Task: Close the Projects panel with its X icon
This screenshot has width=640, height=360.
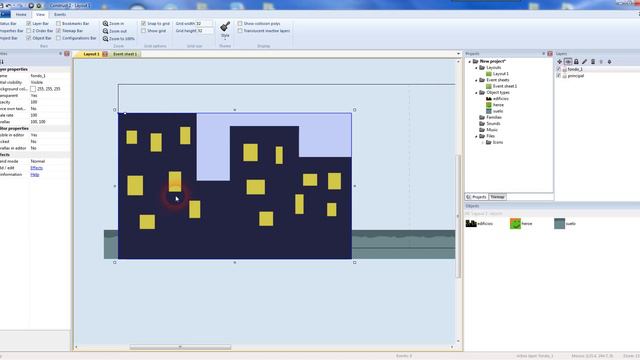Action: [550, 53]
